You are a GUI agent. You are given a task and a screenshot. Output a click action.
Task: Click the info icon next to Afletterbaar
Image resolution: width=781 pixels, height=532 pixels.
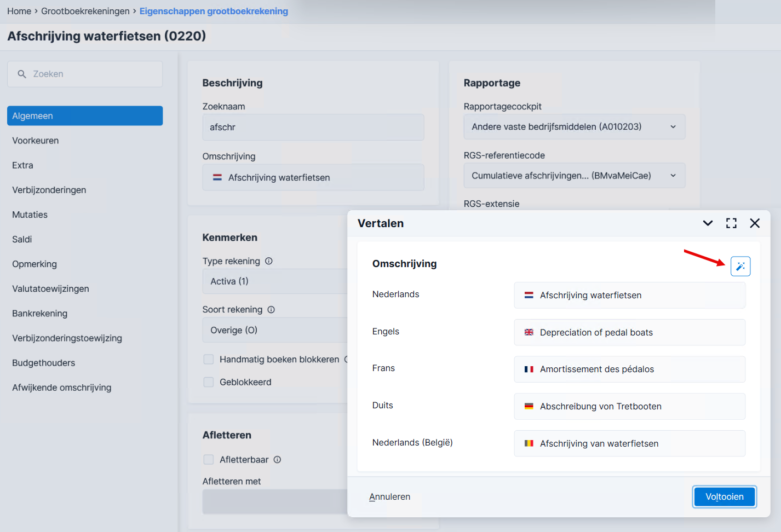[x=277, y=460]
